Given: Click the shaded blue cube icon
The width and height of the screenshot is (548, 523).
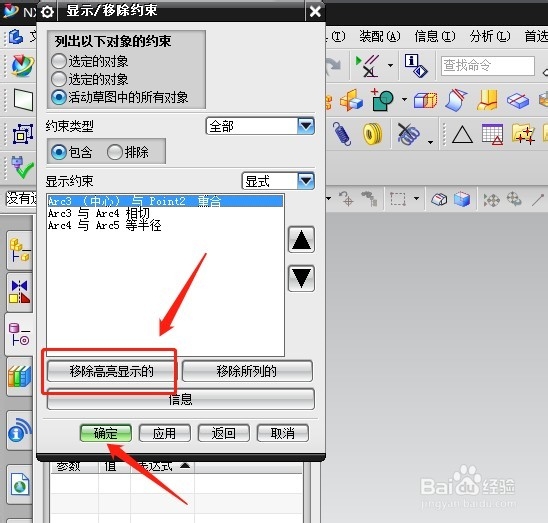Looking at the screenshot, I should point(462,199).
